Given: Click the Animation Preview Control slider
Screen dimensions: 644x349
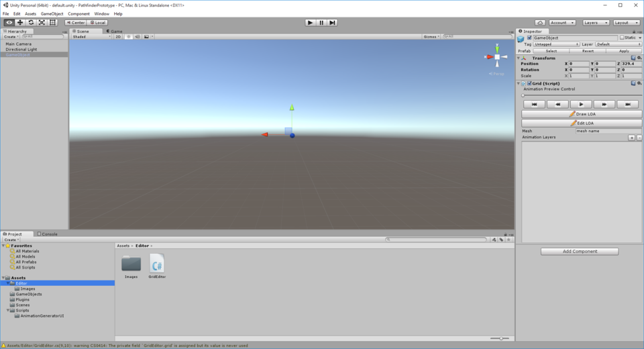Looking at the screenshot, I should [581, 95].
